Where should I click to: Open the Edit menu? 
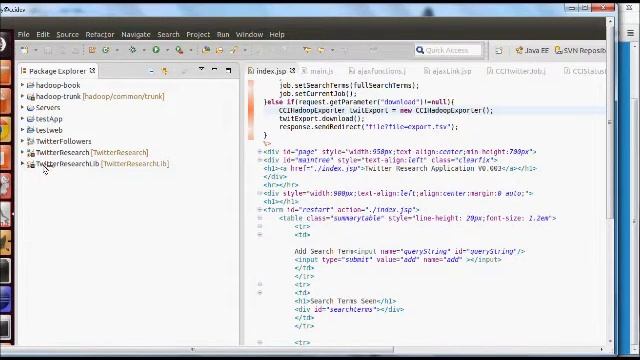coord(42,34)
